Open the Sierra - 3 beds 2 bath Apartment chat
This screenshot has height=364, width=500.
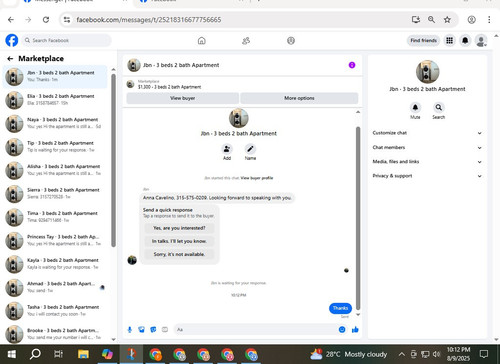(55, 193)
